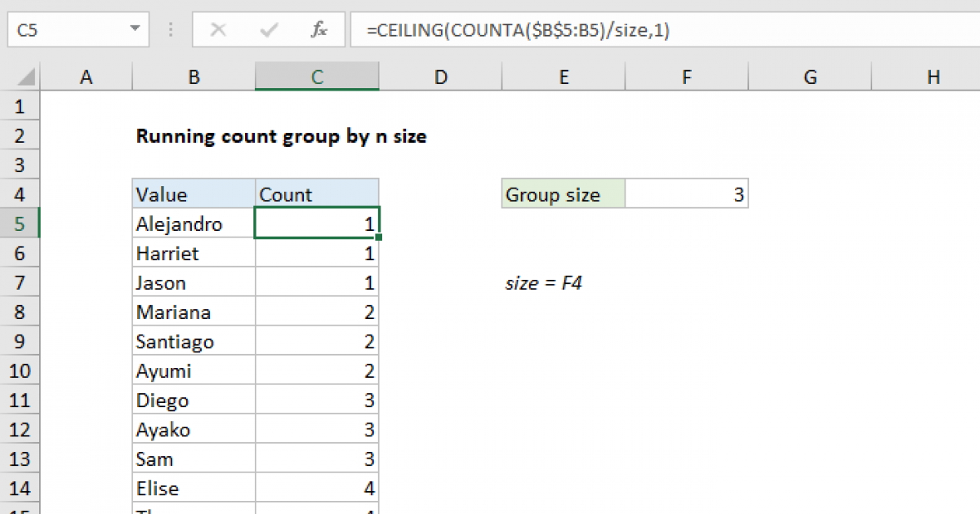The width and height of the screenshot is (980, 514).
Task: Click the vertical ellipsis beside the Name Box
Action: 170,29
